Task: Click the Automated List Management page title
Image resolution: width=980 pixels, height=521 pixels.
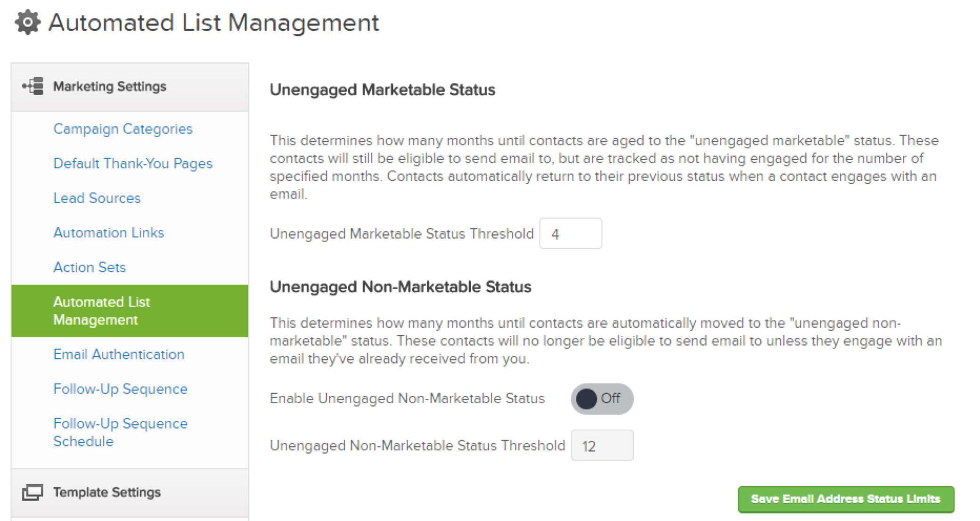Action: click(213, 23)
